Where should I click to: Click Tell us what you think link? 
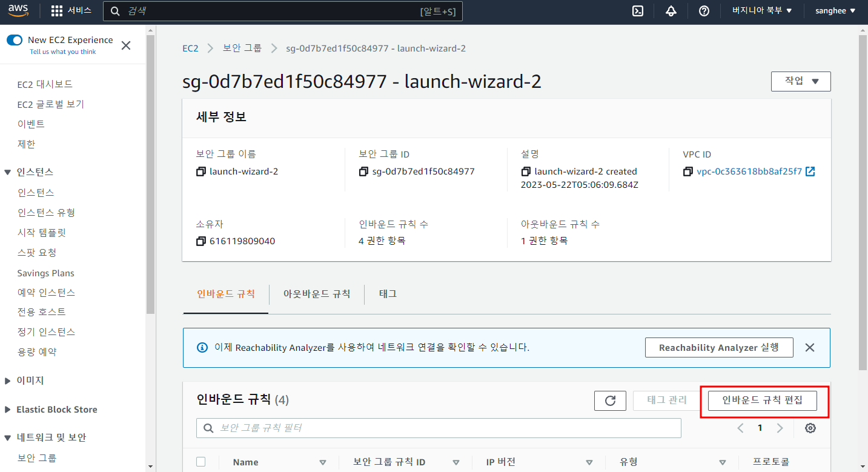point(63,52)
